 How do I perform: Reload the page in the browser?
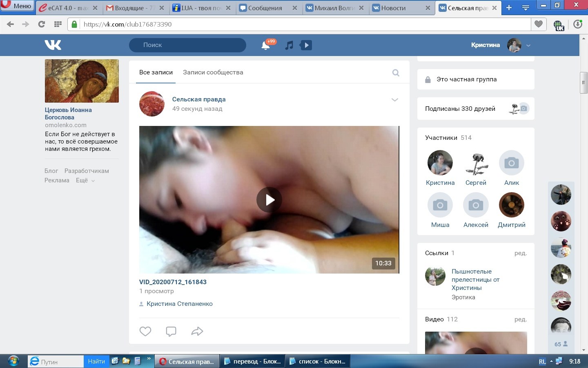[x=41, y=24]
